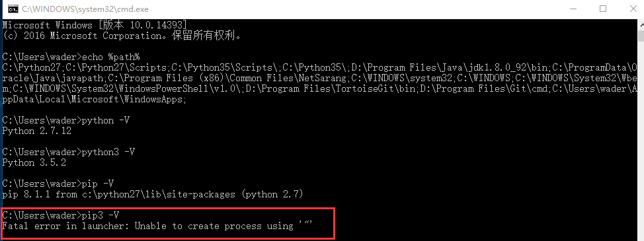Click the 'pip3 -V' command text

pos(101,215)
